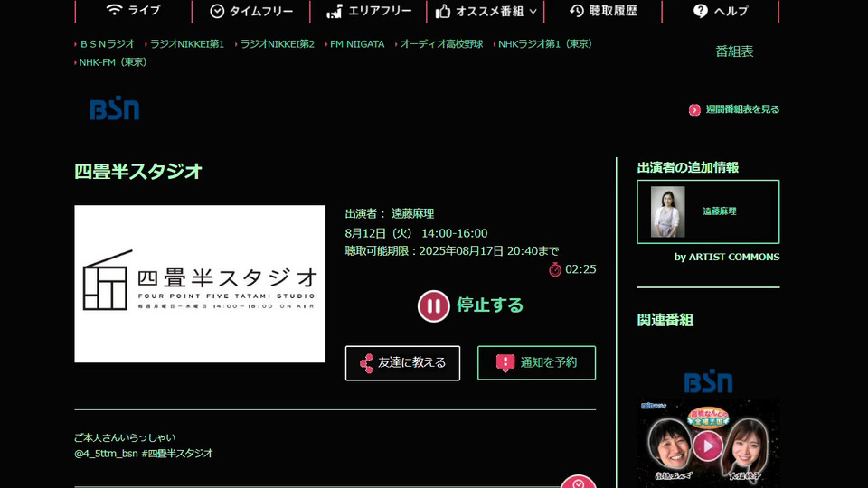This screenshot has height=488, width=868.
Task: Open the 週間番組表を見る link
Action: [741, 109]
